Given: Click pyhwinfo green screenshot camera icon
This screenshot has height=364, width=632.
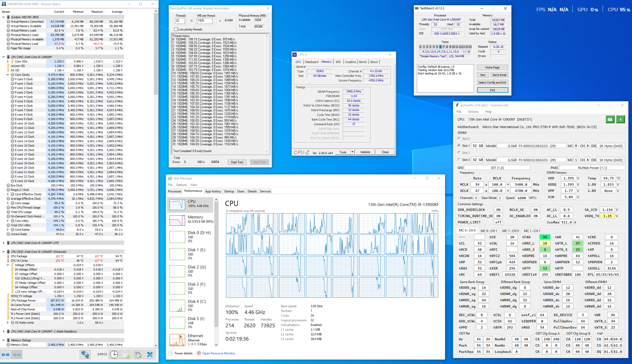Looking at the screenshot, I should pyautogui.click(x=610, y=119).
